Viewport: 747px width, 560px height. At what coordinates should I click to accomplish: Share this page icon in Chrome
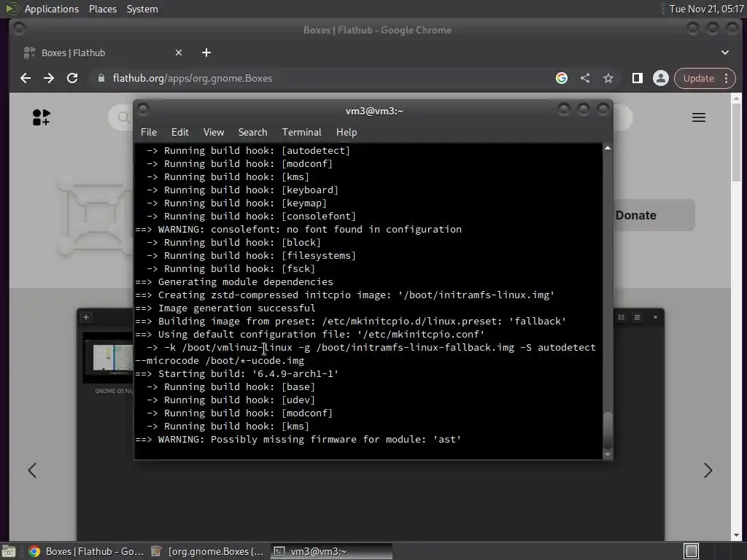(x=585, y=78)
